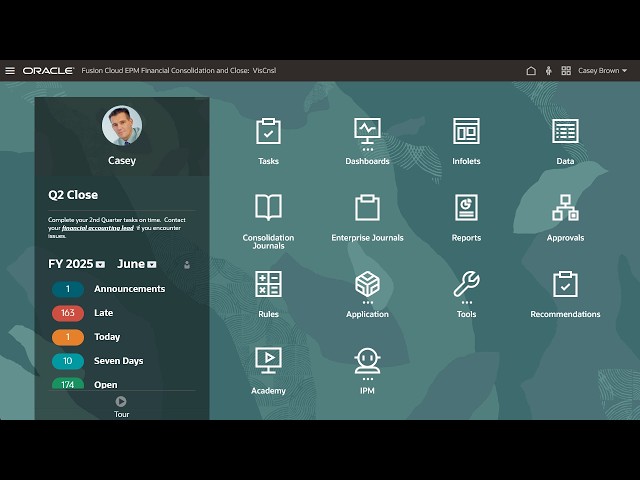This screenshot has width=640, height=480.
Task: Open the Infolets card
Action: pyautogui.click(x=466, y=141)
